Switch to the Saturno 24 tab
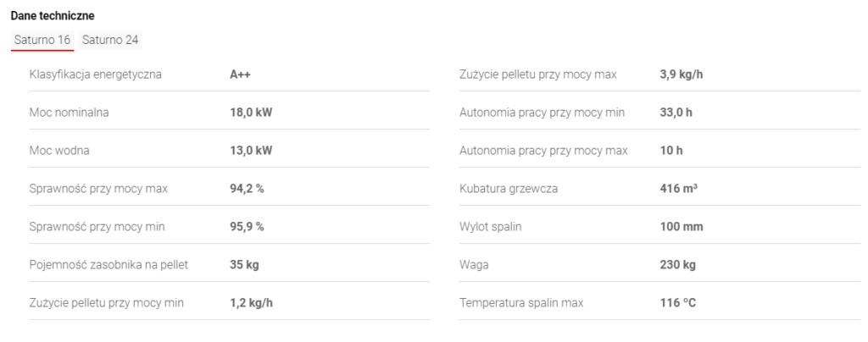 [110, 40]
